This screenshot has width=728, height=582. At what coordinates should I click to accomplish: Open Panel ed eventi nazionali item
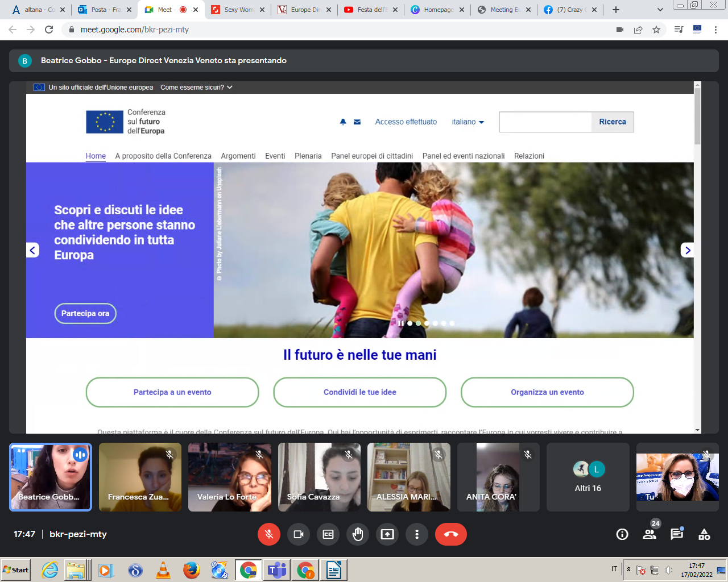464,156
